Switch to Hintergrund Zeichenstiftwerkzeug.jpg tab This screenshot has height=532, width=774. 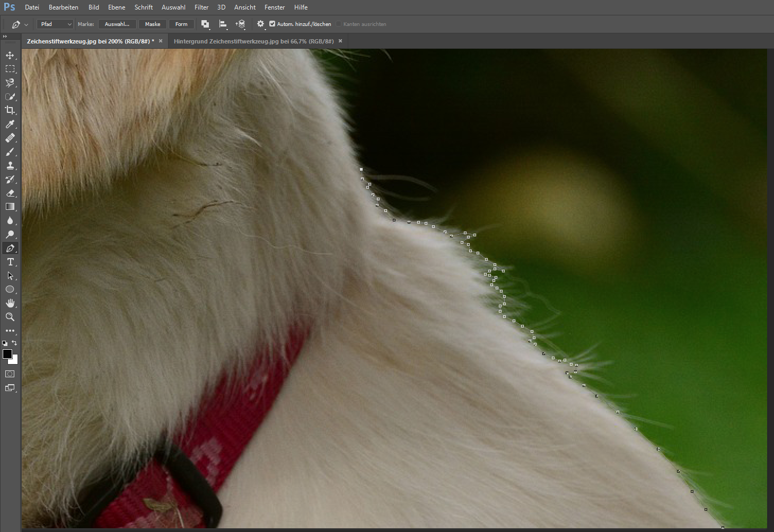pos(253,41)
